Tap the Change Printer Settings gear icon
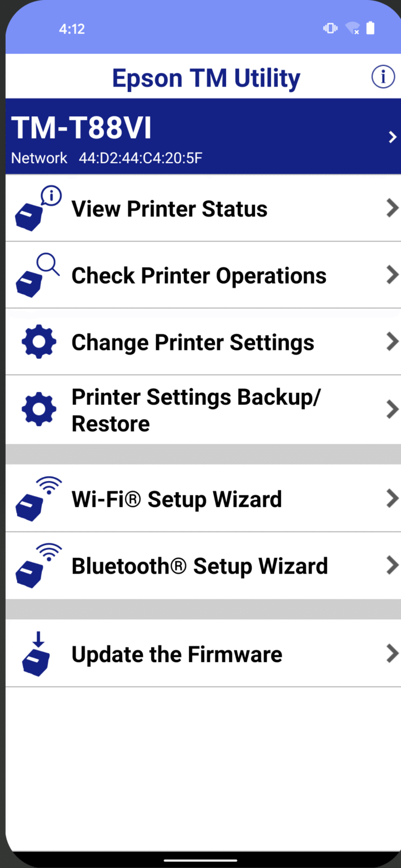The image size is (401, 868). 38,341
